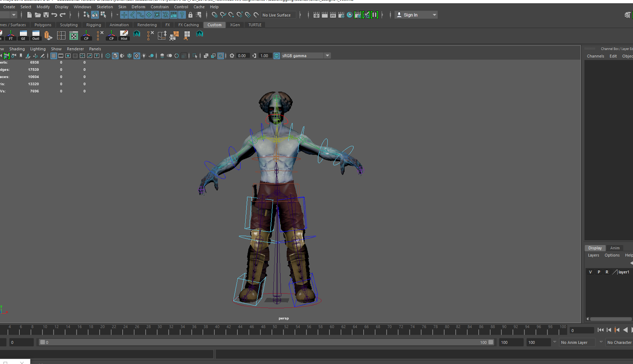Viewport: 633px width, 364px height.
Task: Open the Anim tab in layer editor
Action: (614, 248)
